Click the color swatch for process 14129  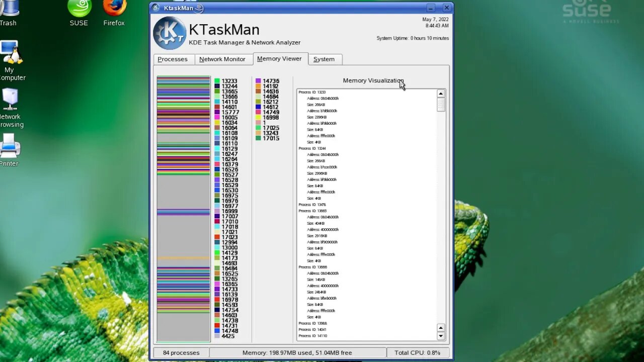pos(217,253)
